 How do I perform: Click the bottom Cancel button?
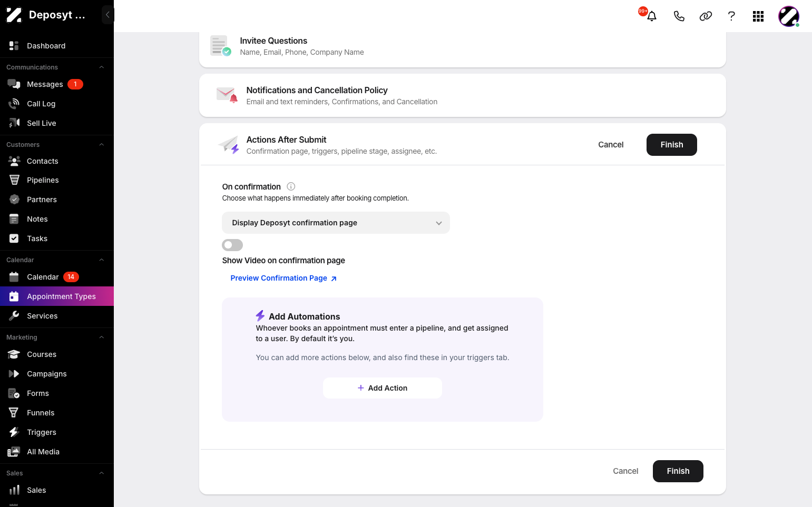tap(625, 471)
